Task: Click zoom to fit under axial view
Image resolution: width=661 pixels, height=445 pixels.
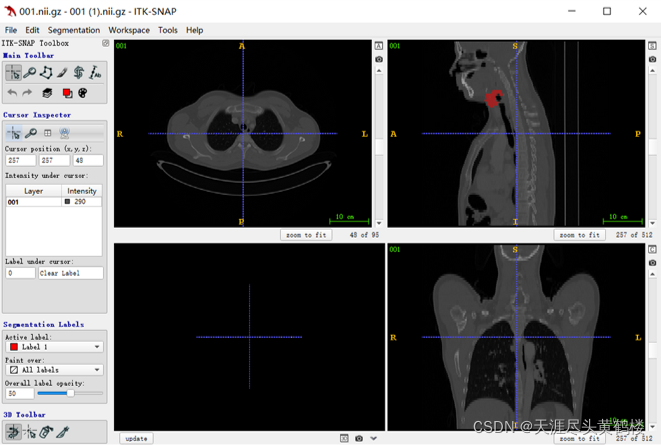Action: point(306,235)
